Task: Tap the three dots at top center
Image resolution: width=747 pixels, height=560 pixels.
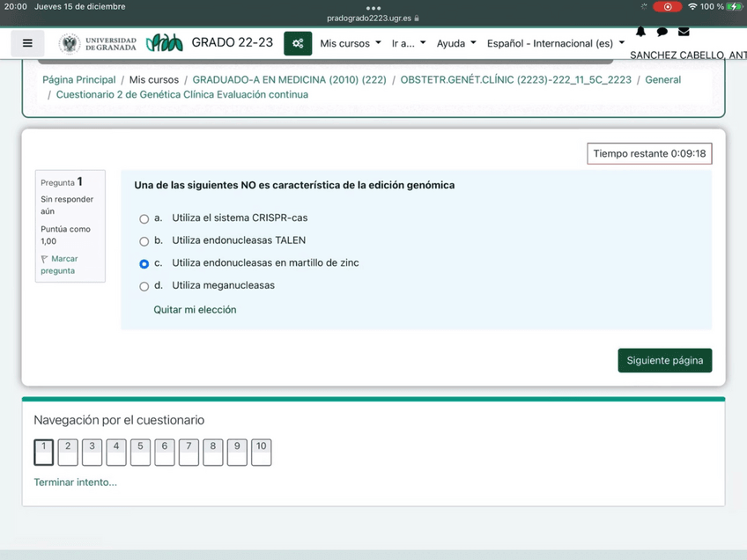Action: 373,8
